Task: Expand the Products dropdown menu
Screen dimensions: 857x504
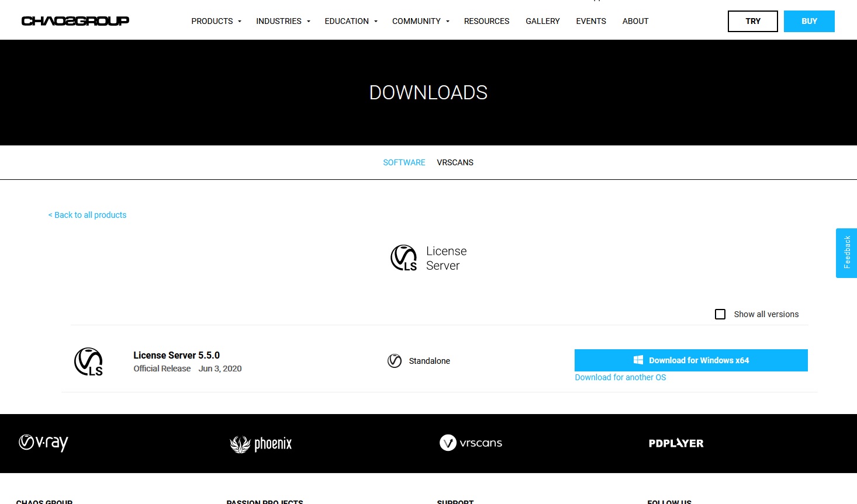Action: [216, 21]
